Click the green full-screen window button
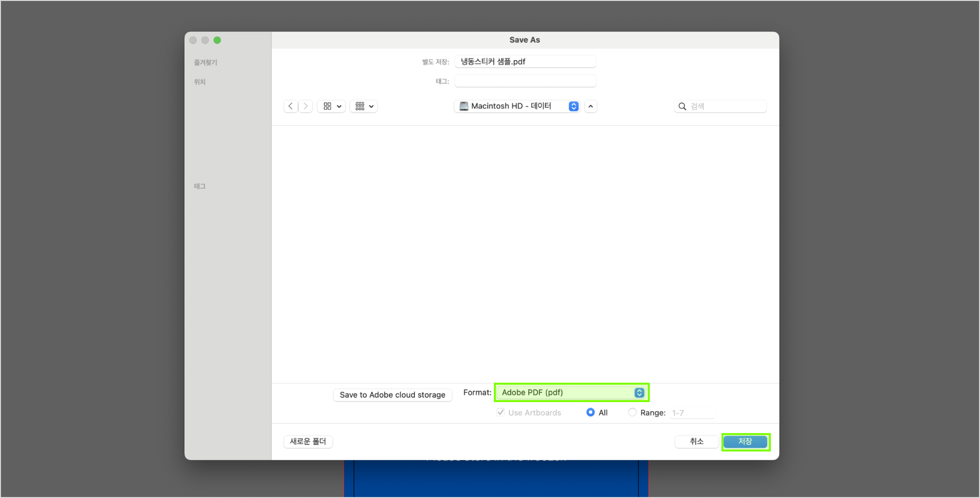Viewport: 980px width, 498px height. pos(217,40)
